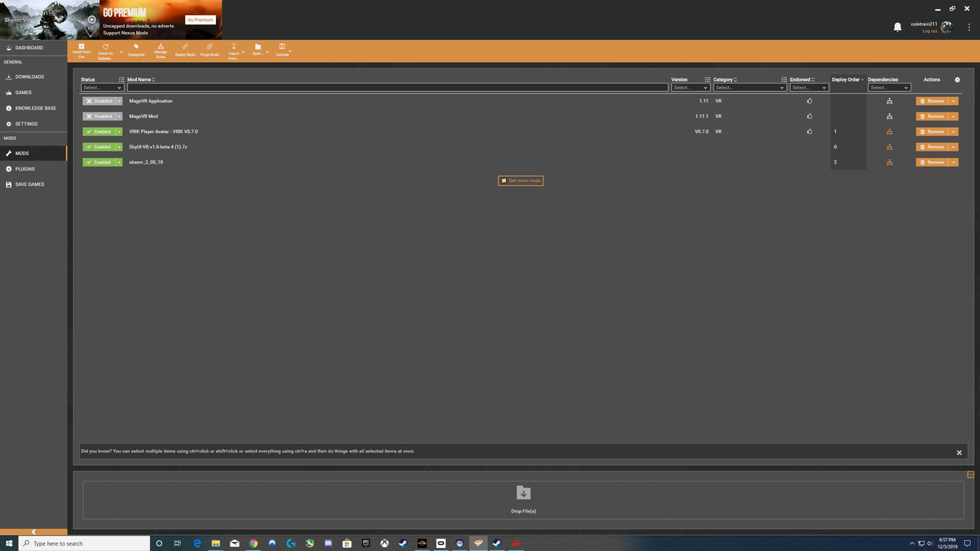Click the Go Premium button
The image size is (980, 551).
[200, 20]
